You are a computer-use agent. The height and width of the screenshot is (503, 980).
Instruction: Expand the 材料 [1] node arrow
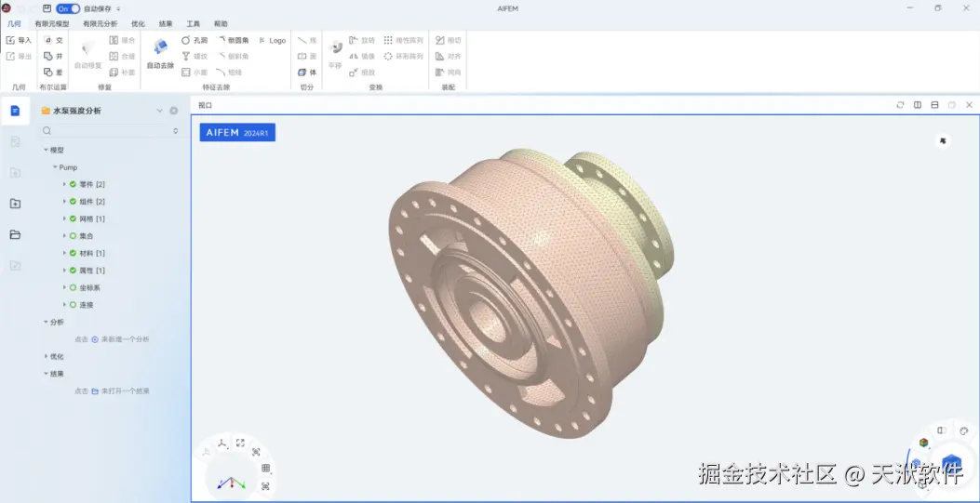point(64,254)
